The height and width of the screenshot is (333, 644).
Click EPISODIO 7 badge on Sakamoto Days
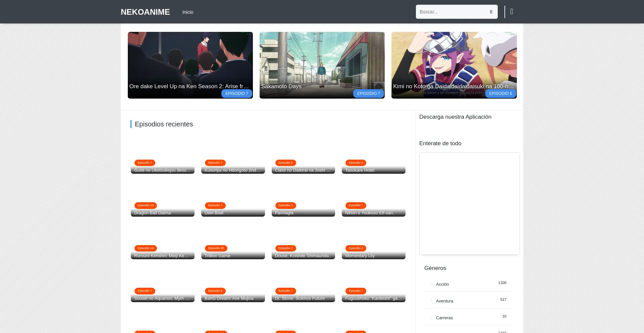(x=368, y=94)
